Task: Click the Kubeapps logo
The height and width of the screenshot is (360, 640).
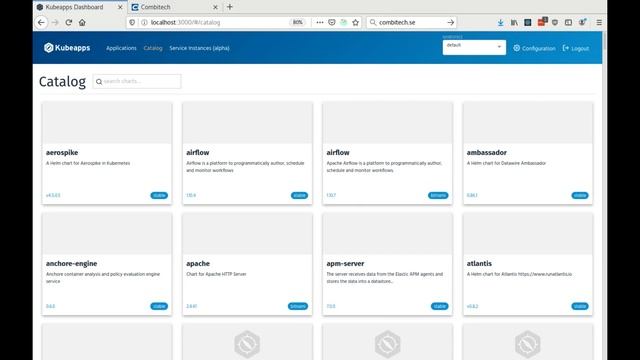Action: pos(67,48)
